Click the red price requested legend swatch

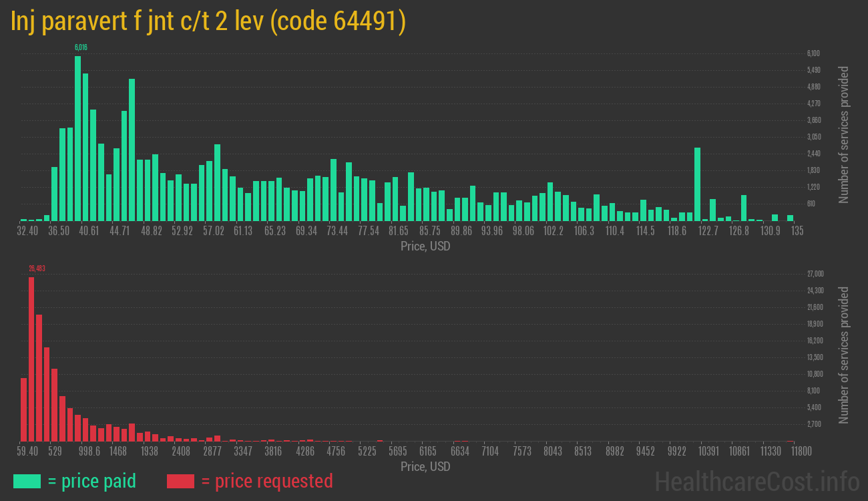[x=180, y=481]
